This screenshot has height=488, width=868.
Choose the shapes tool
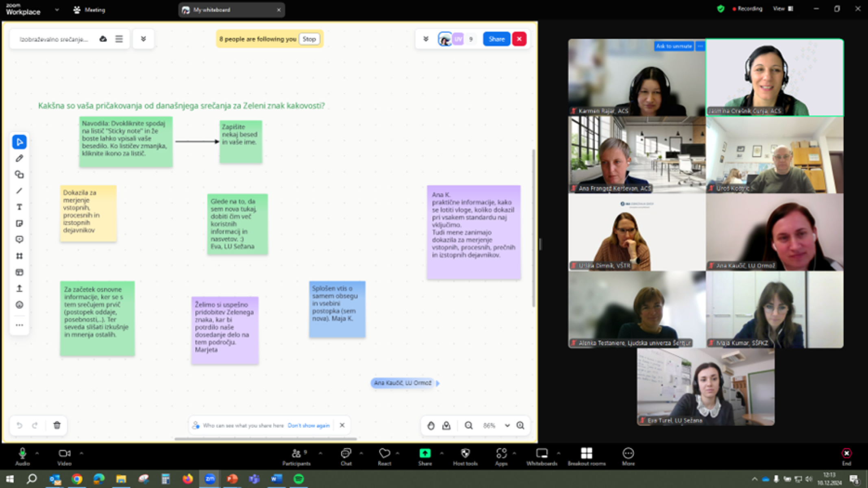[x=19, y=174]
